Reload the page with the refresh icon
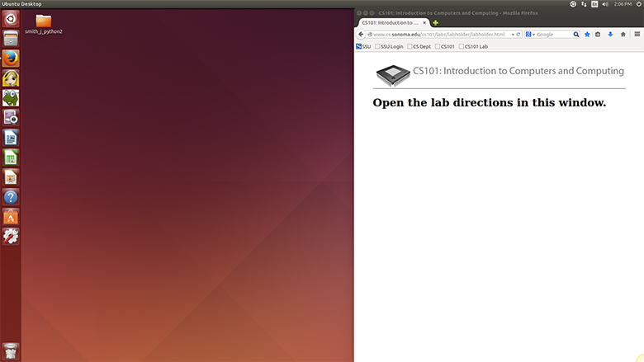Screen dimensions: 644x362 (x=519, y=35)
